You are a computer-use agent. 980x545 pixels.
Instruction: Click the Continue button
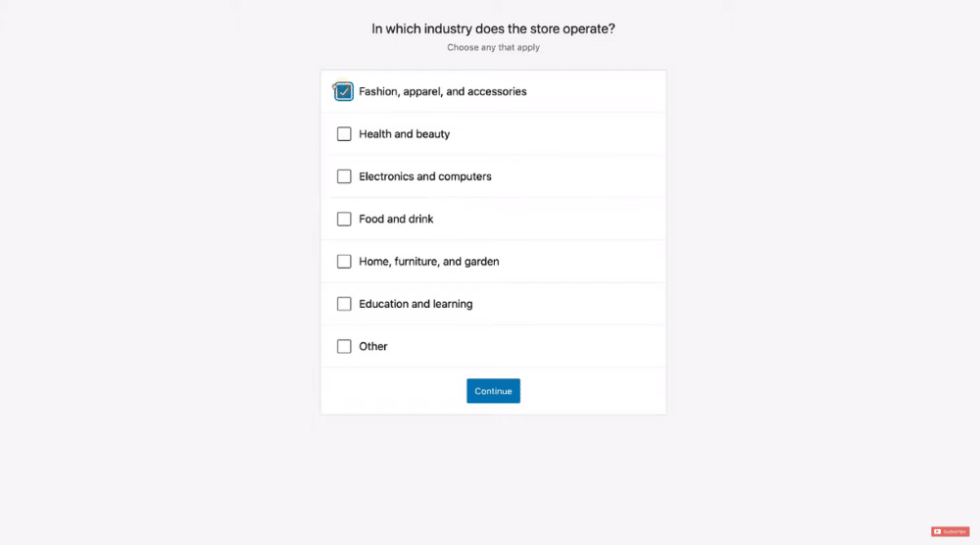pos(493,391)
